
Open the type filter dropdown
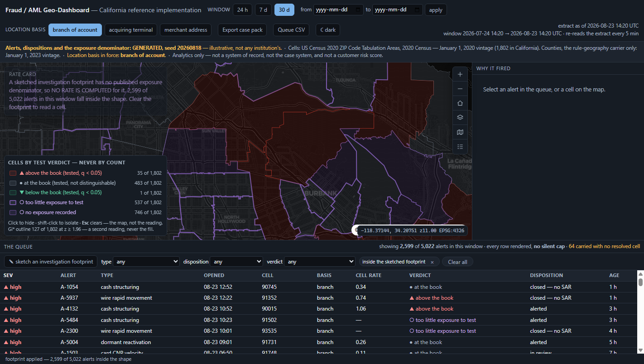click(146, 262)
